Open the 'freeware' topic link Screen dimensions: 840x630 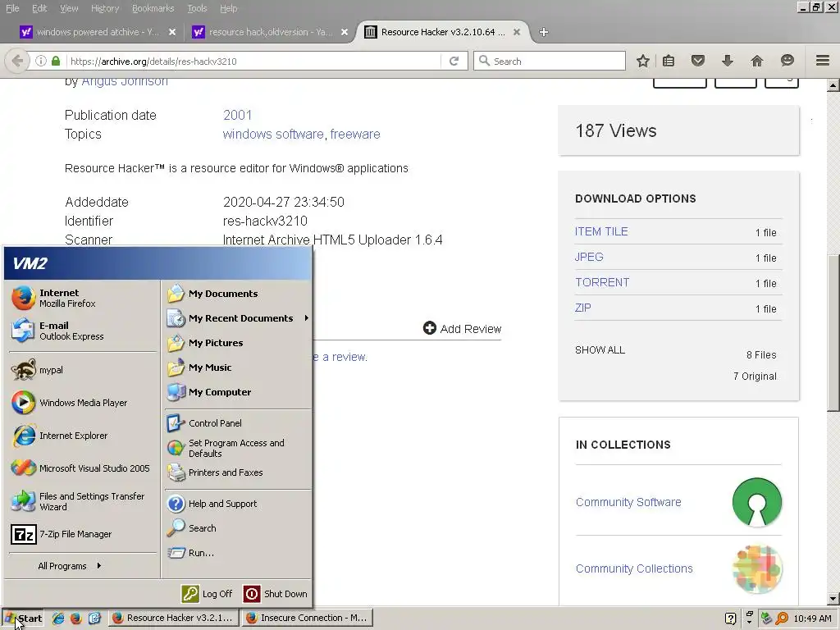[x=355, y=134]
